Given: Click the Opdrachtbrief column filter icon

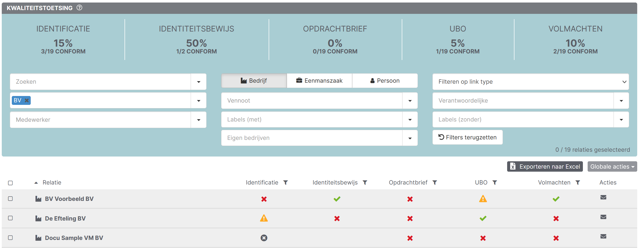Looking at the screenshot, I should click(x=435, y=182).
